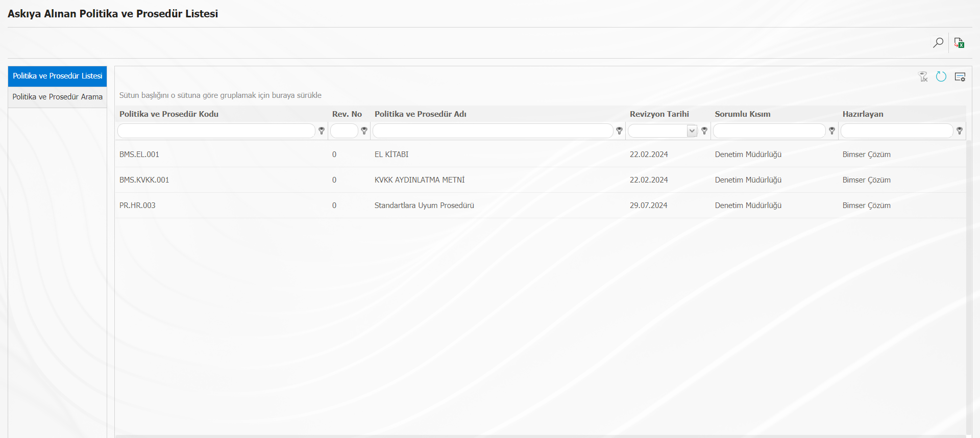
Task: Click Bimser Çözüm in PR.HR.003 row
Action: coord(867,205)
